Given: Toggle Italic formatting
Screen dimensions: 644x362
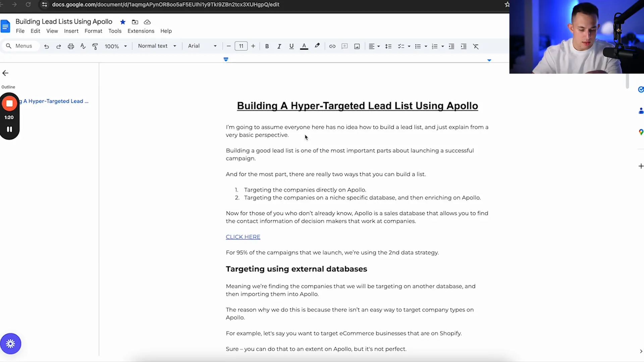Looking at the screenshot, I should click(279, 46).
